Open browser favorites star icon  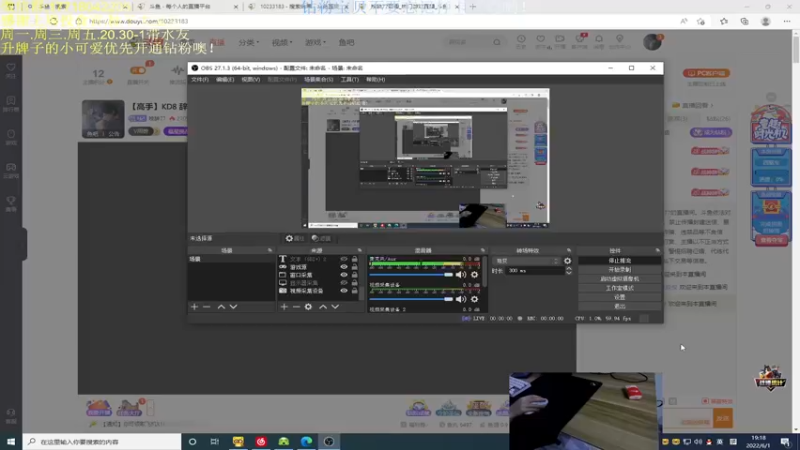coord(724,21)
